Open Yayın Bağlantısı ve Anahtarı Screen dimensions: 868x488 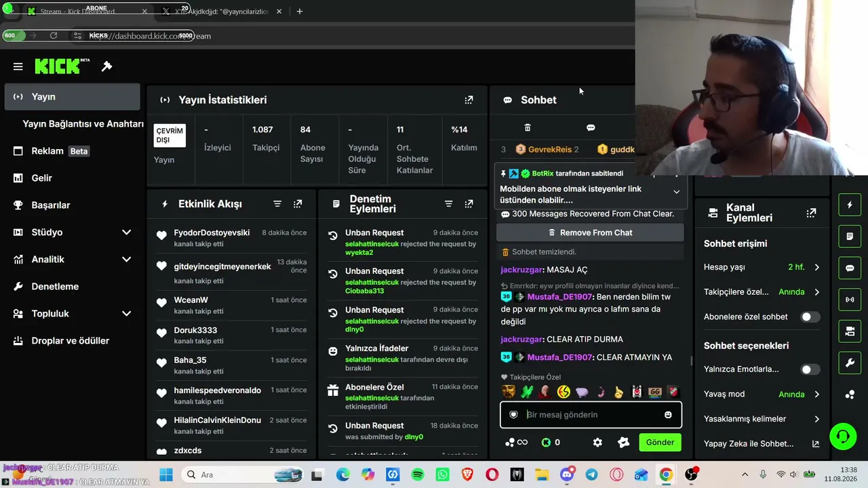(x=83, y=124)
